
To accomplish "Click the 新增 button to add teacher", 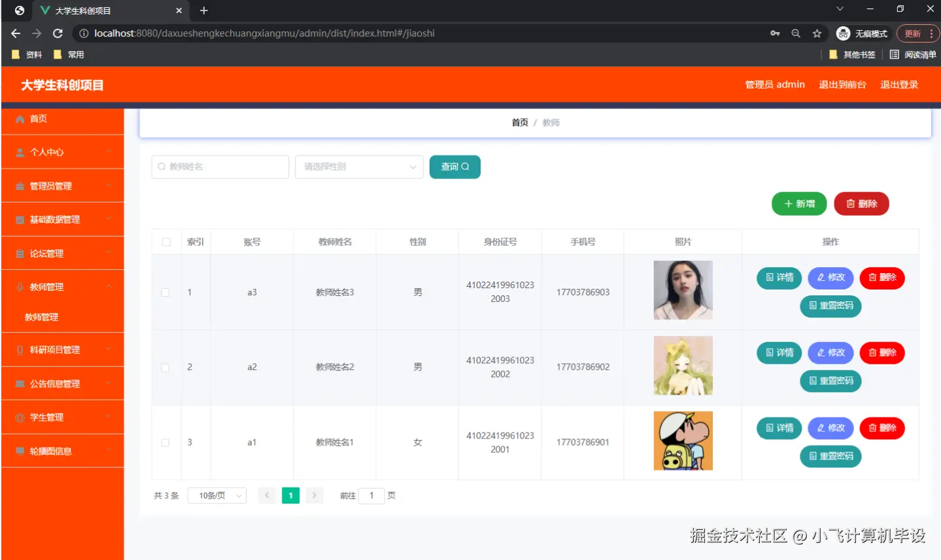I will (x=798, y=203).
